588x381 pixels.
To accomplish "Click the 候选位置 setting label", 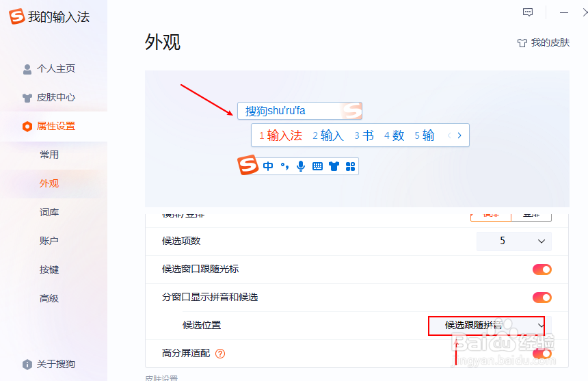I will tap(202, 325).
